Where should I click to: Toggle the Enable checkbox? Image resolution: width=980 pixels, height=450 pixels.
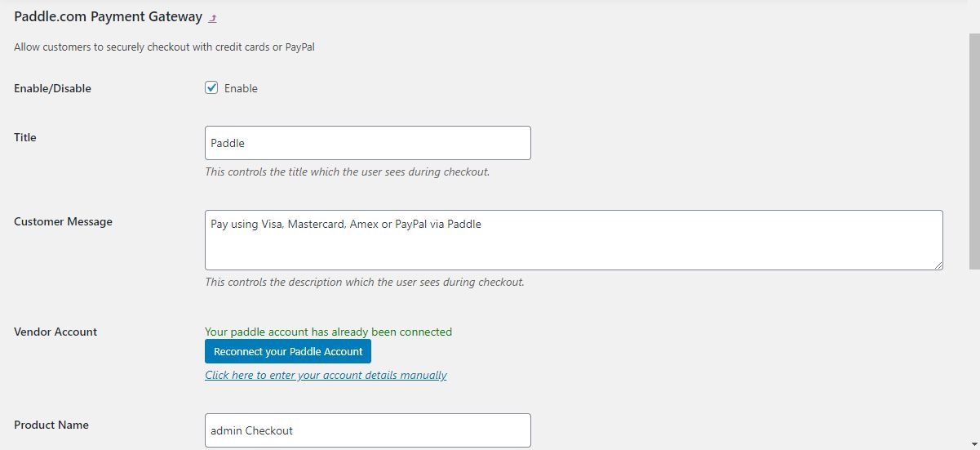211,87
